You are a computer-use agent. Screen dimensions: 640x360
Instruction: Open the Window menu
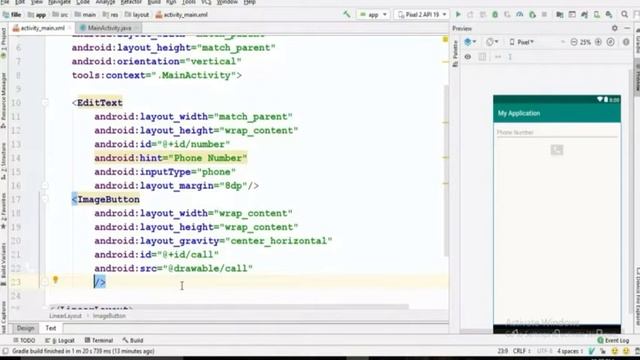(x=227, y=2)
